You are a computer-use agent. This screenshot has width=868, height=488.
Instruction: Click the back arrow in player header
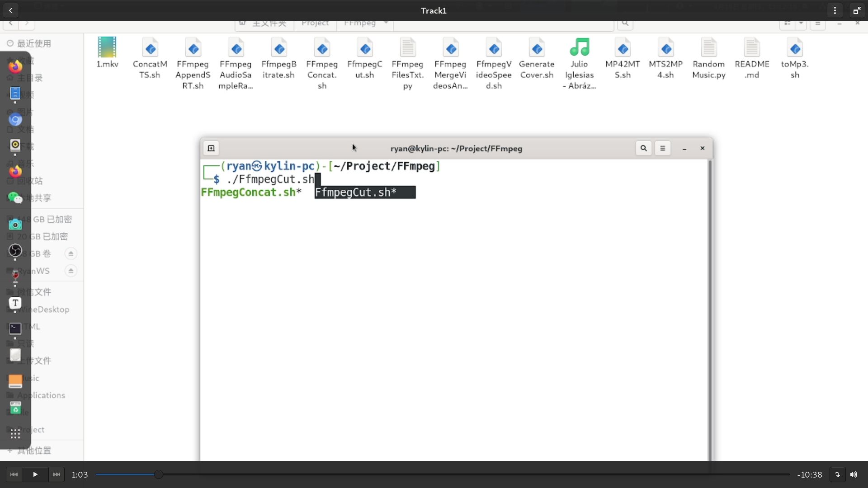coord(11,10)
